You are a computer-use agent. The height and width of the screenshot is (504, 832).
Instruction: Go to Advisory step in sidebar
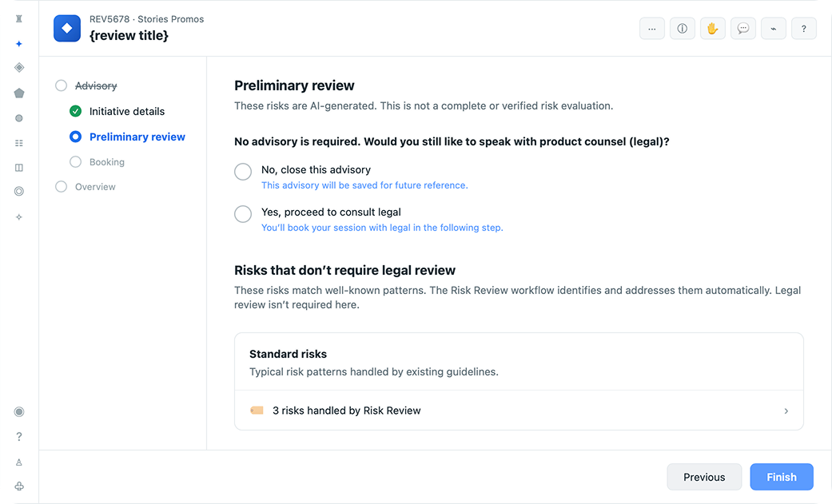(96, 85)
